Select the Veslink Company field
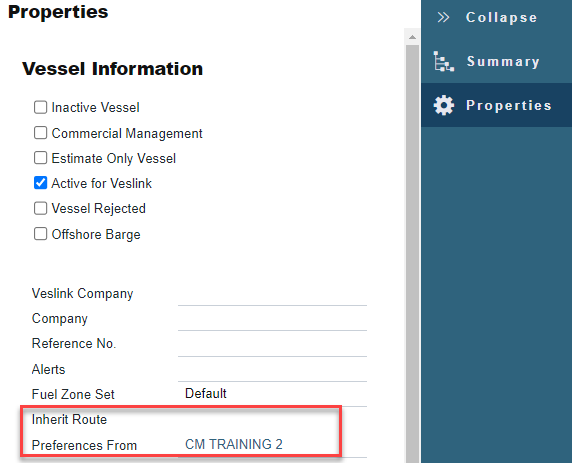572x463 pixels. [x=272, y=294]
